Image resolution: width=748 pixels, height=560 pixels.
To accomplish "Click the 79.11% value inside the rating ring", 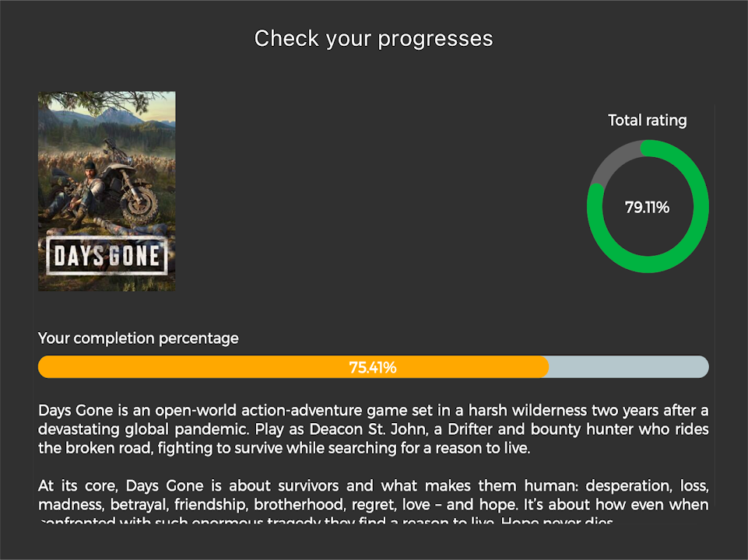I will pyautogui.click(x=647, y=208).
